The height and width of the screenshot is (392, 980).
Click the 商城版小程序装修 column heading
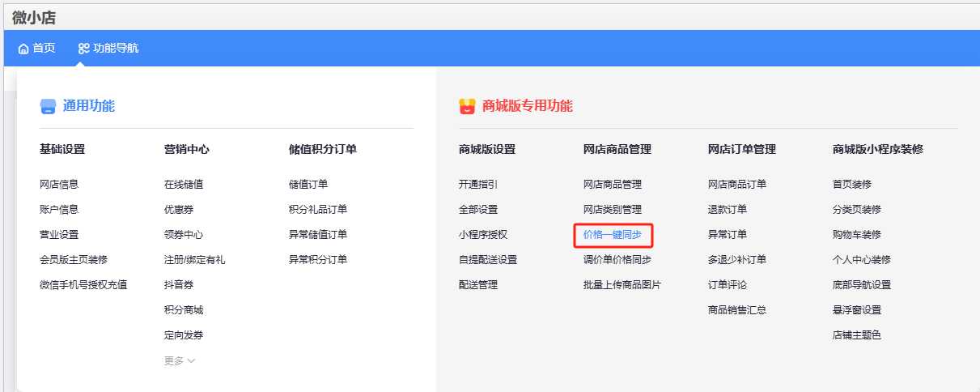[878, 150]
